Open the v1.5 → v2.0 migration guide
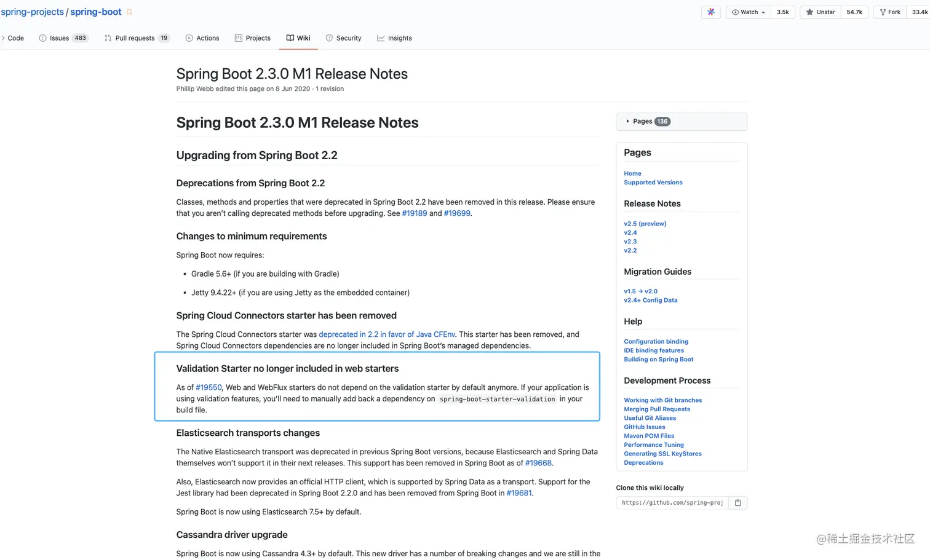This screenshot has width=930, height=560. (x=641, y=291)
